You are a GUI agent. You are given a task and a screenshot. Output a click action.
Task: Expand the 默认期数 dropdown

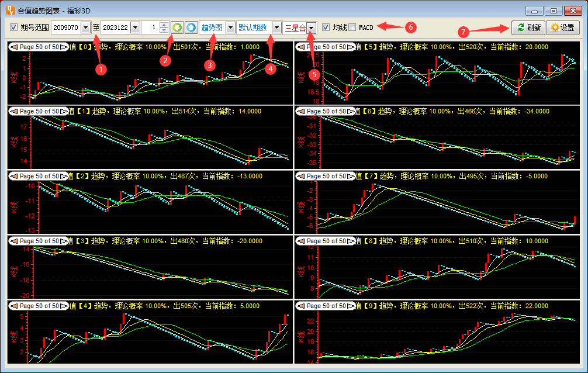point(276,27)
